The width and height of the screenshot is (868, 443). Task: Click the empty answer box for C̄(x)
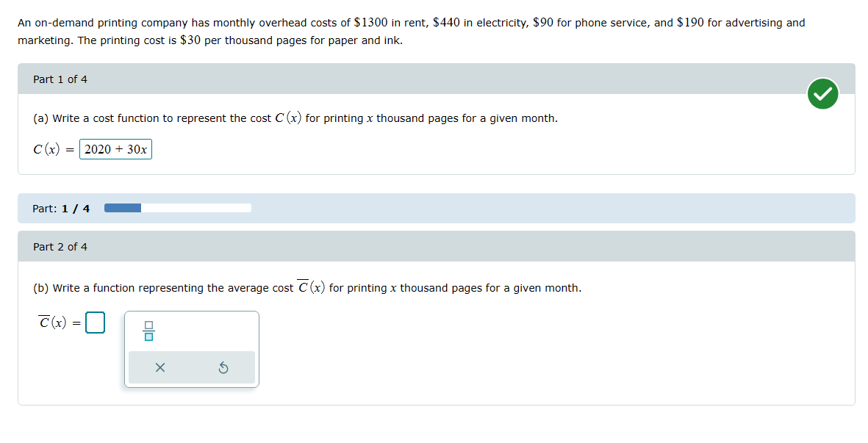coord(96,322)
